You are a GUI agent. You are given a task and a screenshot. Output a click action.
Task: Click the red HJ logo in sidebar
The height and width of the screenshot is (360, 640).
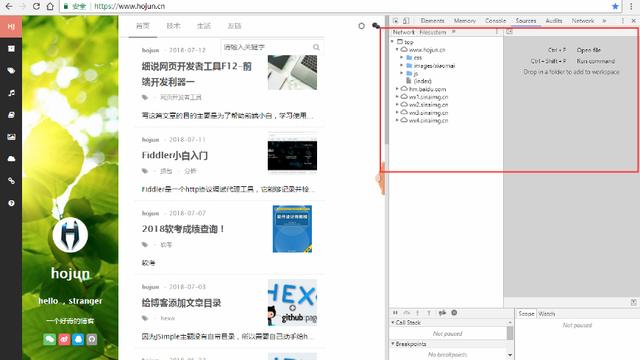(x=11, y=27)
